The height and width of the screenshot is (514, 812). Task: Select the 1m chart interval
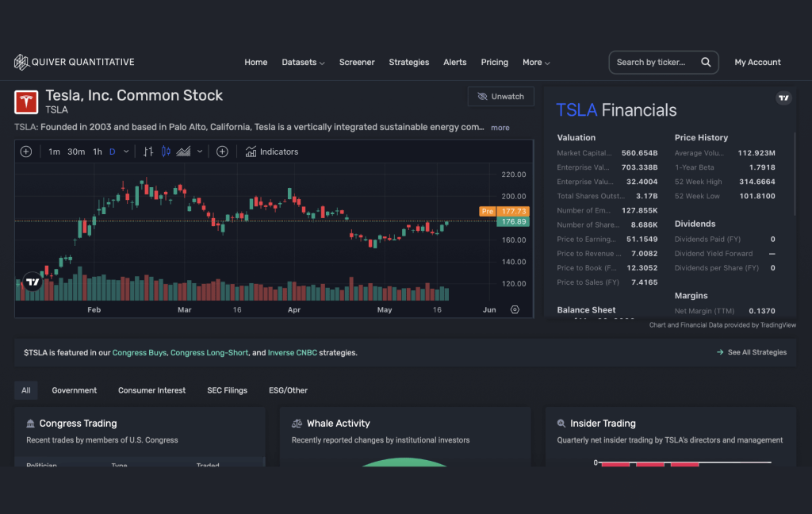click(54, 152)
